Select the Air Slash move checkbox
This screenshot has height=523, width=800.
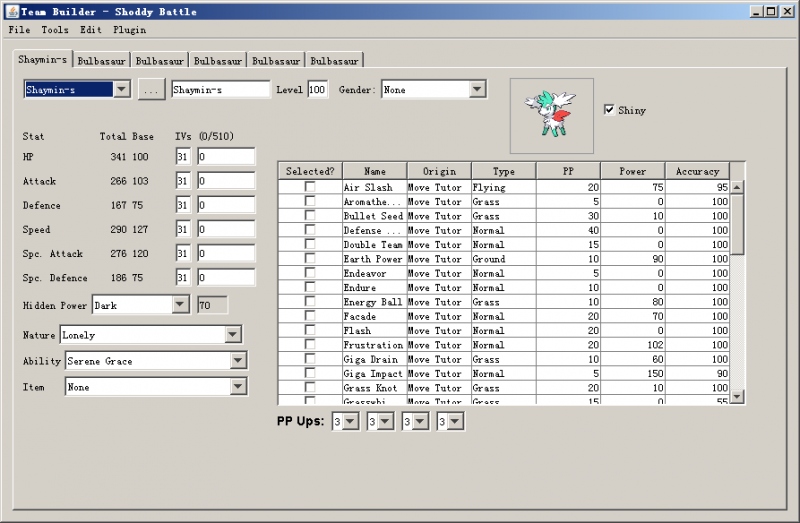click(x=310, y=187)
